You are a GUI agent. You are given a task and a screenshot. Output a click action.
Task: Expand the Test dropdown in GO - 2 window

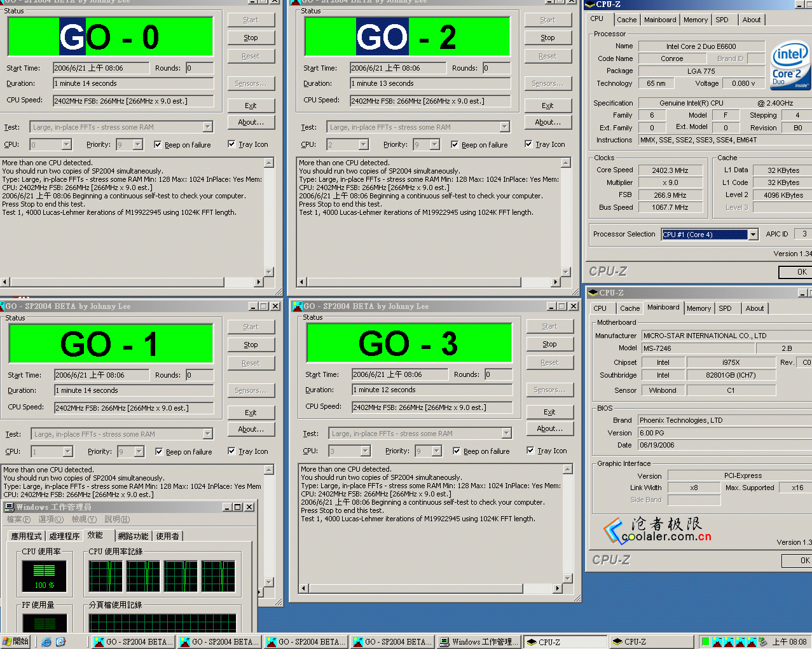504,127
